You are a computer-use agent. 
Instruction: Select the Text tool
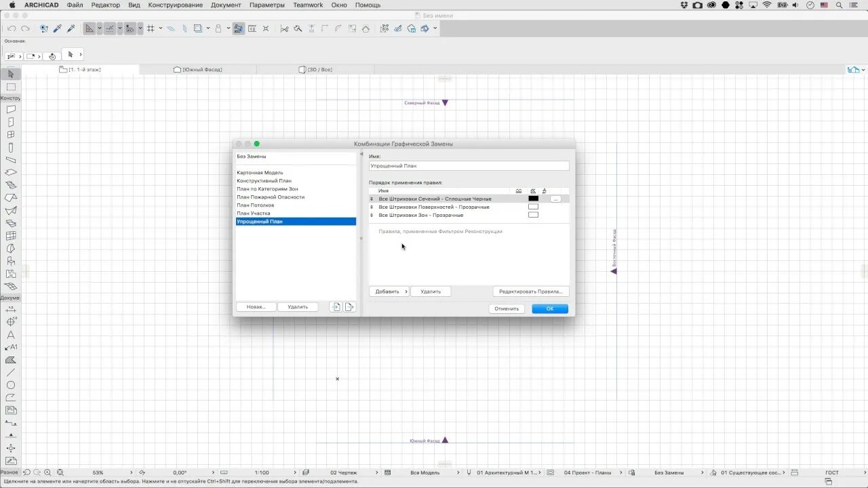coord(11,335)
